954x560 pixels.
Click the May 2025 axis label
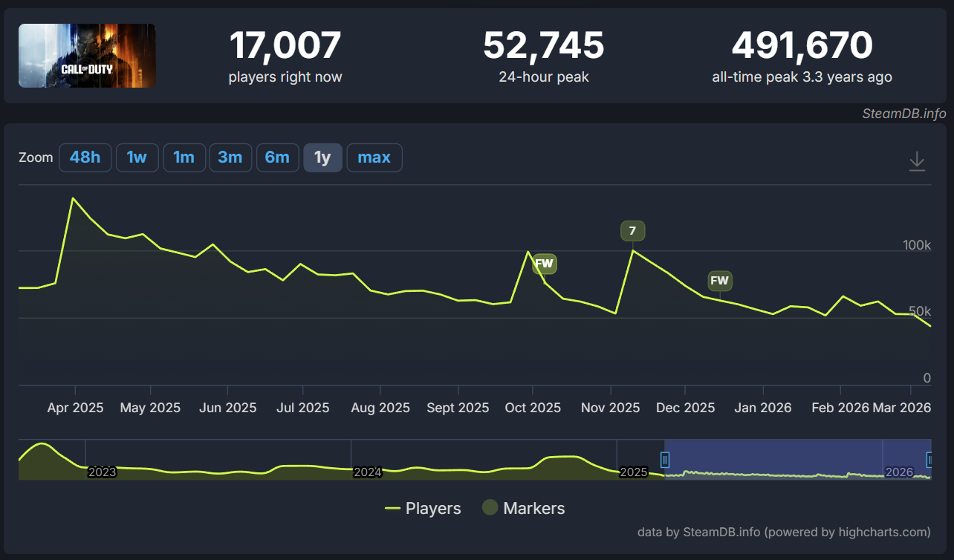tap(150, 408)
